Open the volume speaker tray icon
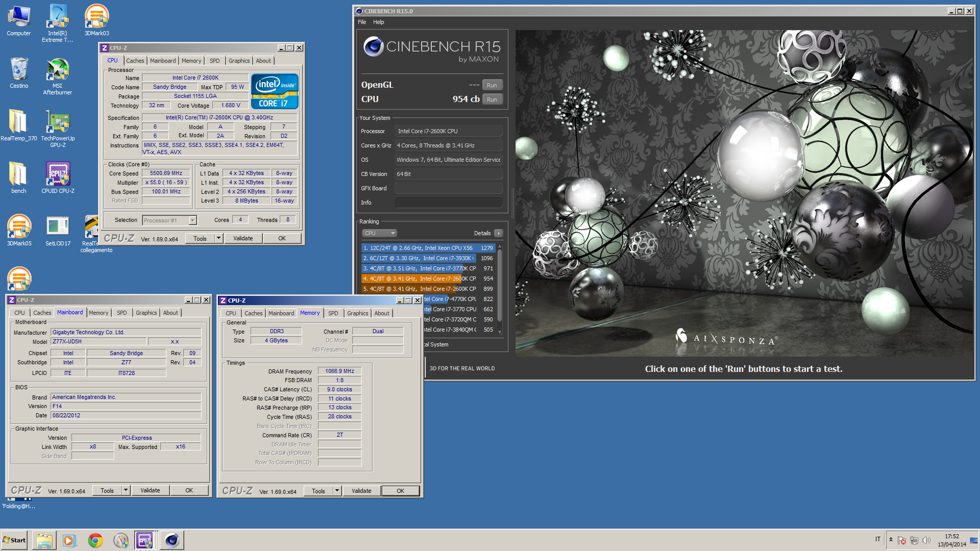 click(x=926, y=540)
